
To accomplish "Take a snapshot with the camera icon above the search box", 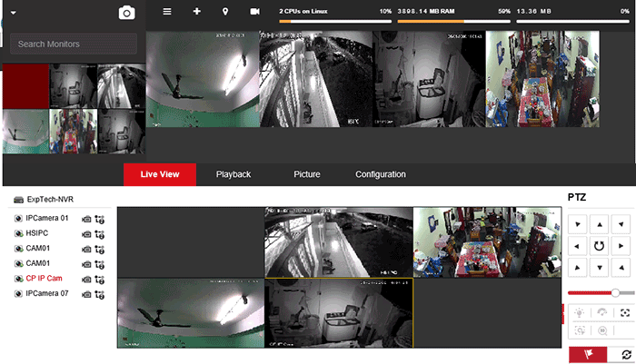I will click(126, 13).
